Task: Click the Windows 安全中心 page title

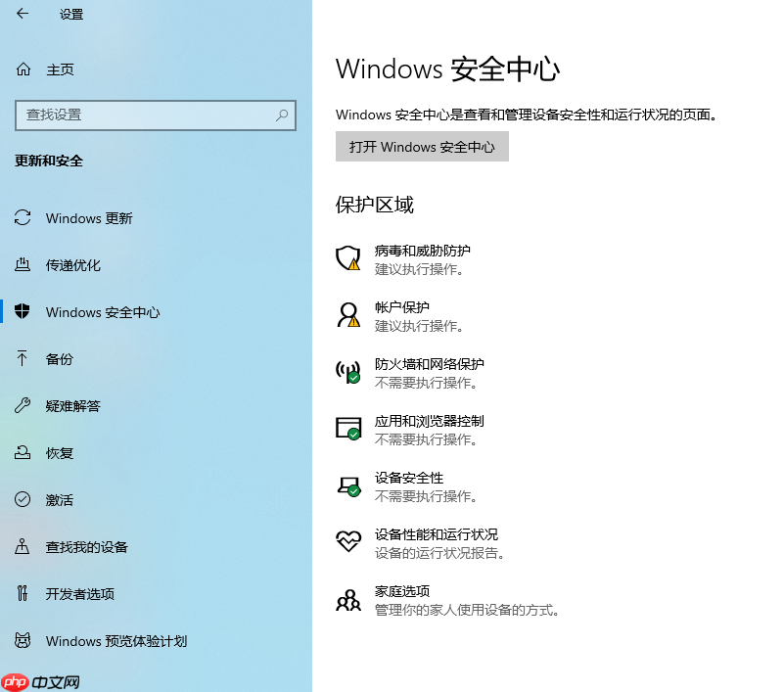Action: pyautogui.click(x=447, y=69)
